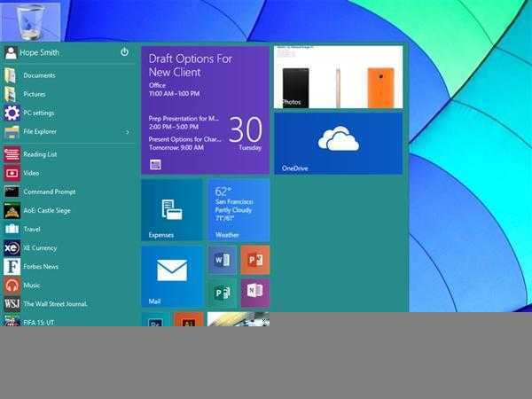Image resolution: width=532 pixels, height=399 pixels.
Task: Open PC settings gear icon
Action: pos(12,113)
